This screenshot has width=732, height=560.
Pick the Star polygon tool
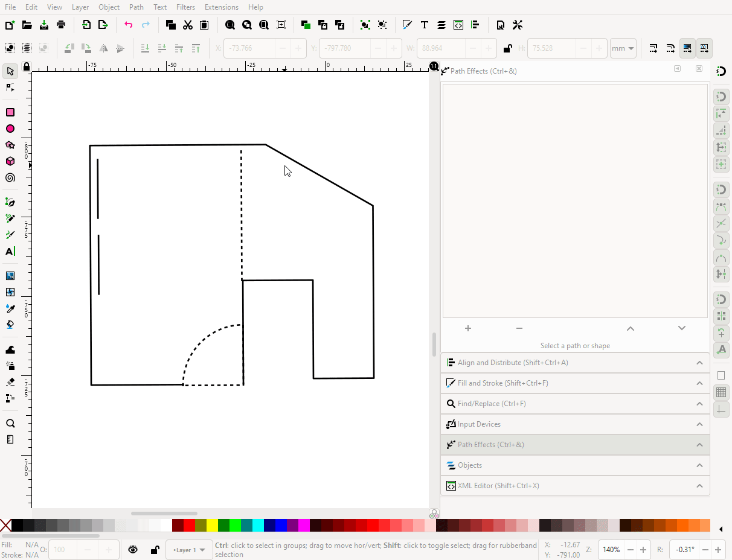click(10, 145)
